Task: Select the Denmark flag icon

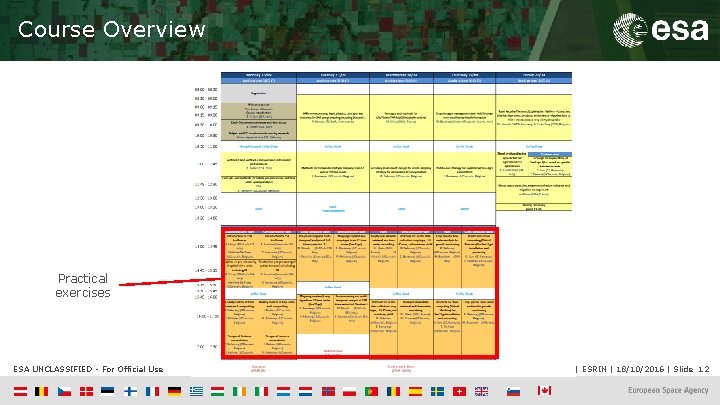Action: 86,391
